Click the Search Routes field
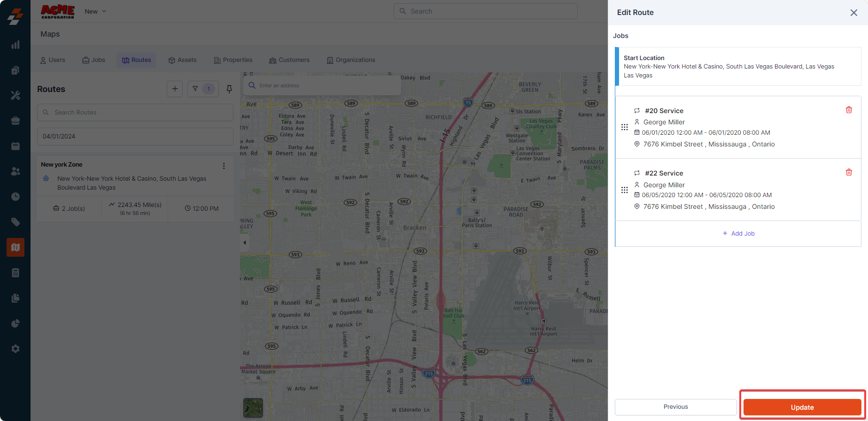 pyautogui.click(x=135, y=113)
